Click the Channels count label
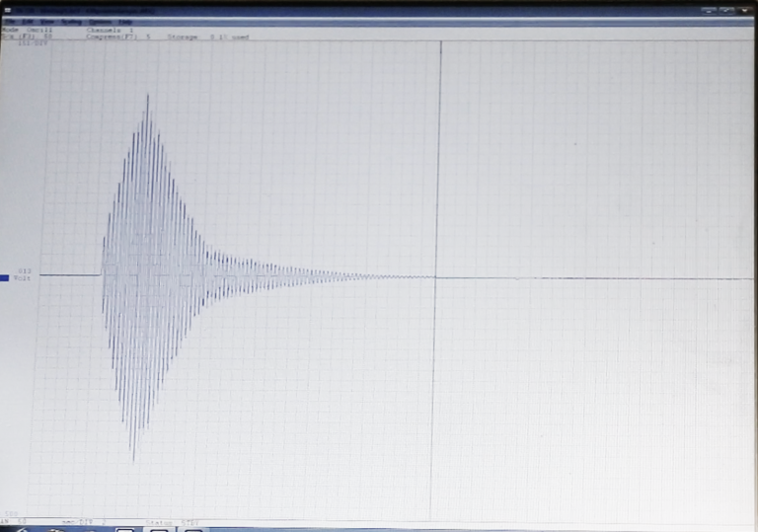Viewport: 758px width, 532px height. pyautogui.click(x=110, y=30)
